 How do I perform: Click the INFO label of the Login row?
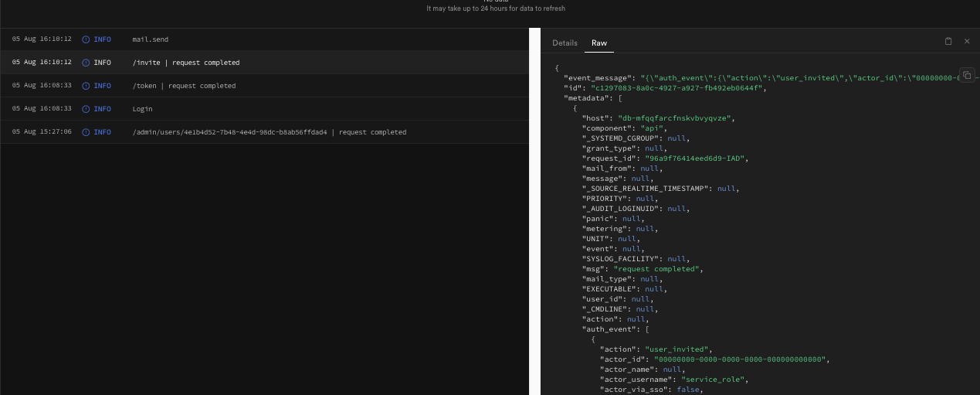[102, 109]
